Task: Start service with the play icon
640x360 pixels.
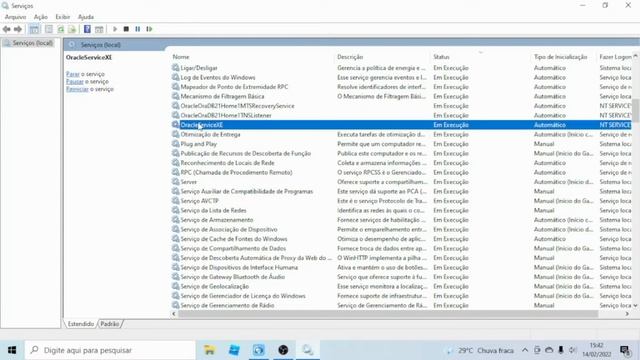Action: (x=115, y=29)
